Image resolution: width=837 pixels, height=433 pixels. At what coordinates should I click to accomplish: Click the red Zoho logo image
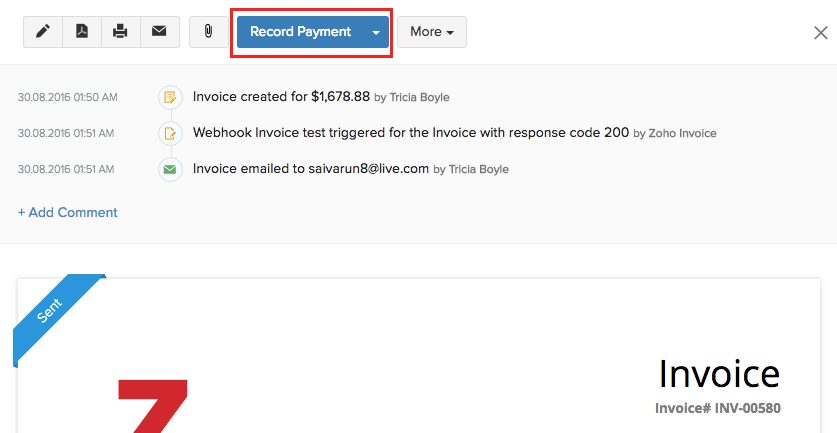(x=152, y=405)
